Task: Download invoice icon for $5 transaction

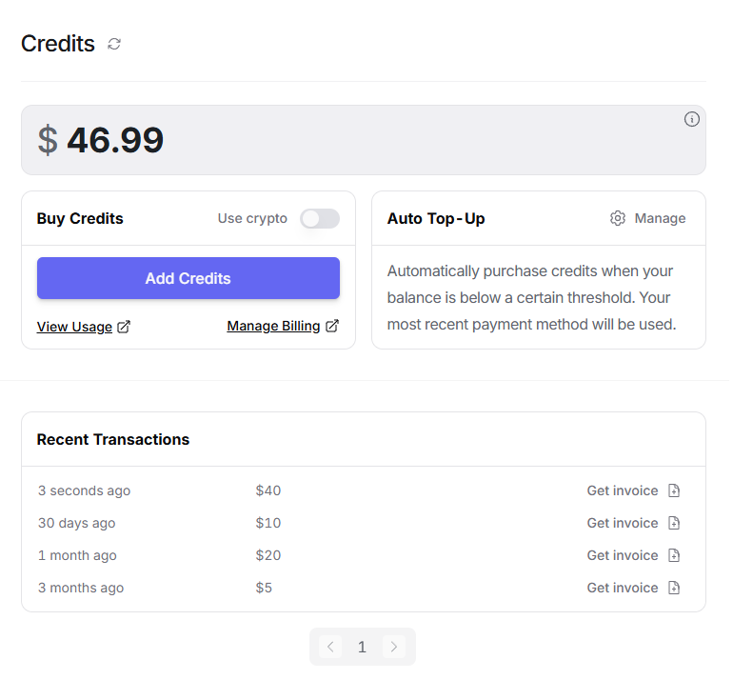Action: 674,588
